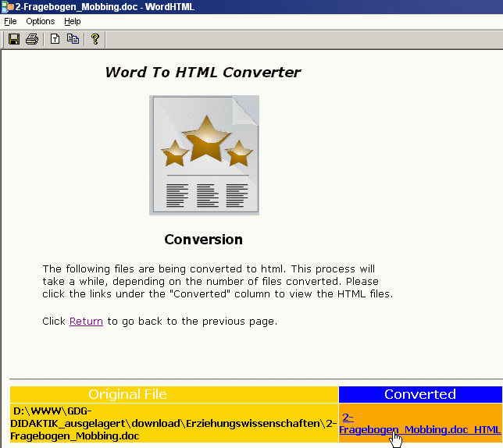Click the yellow question mark help icon
The height and width of the screenshot is (448, 503).
(x=95, y=39)
